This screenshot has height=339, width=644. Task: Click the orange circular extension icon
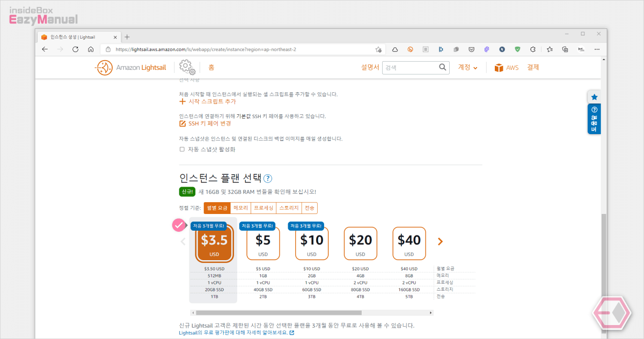pyautogui.click(x=410, y=49)
